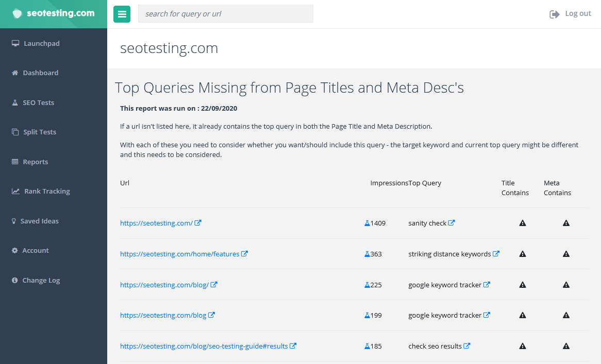The width and height of the screenshot is (601, 364).
Task: Click the flask icon next to 1409 impressions
Action: (367, 223)
